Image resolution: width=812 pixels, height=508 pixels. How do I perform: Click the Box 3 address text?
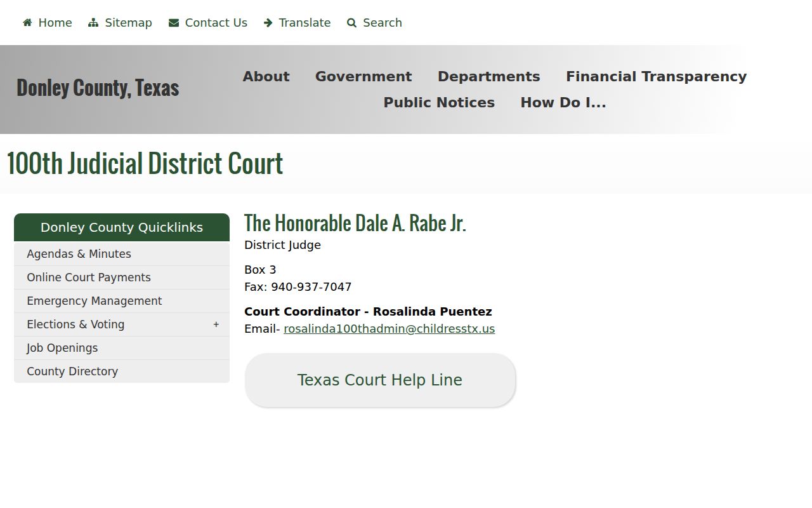tap(260, 270)
